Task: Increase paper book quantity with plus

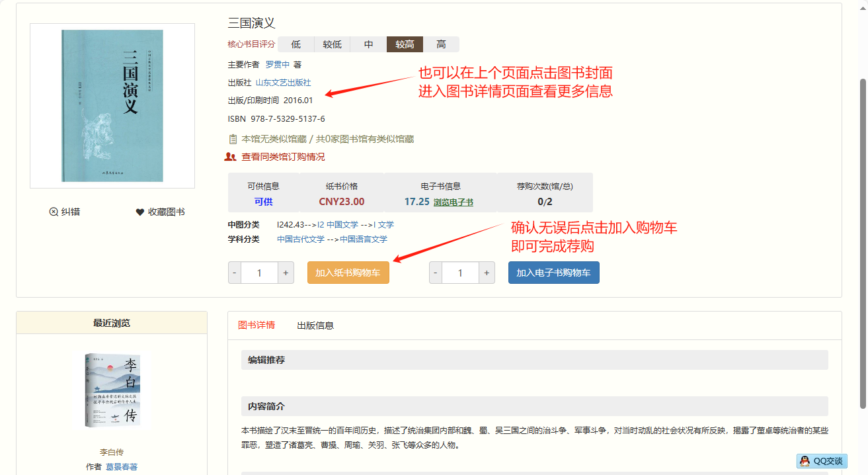Action: pyautogui.click(x=286, y=273)
